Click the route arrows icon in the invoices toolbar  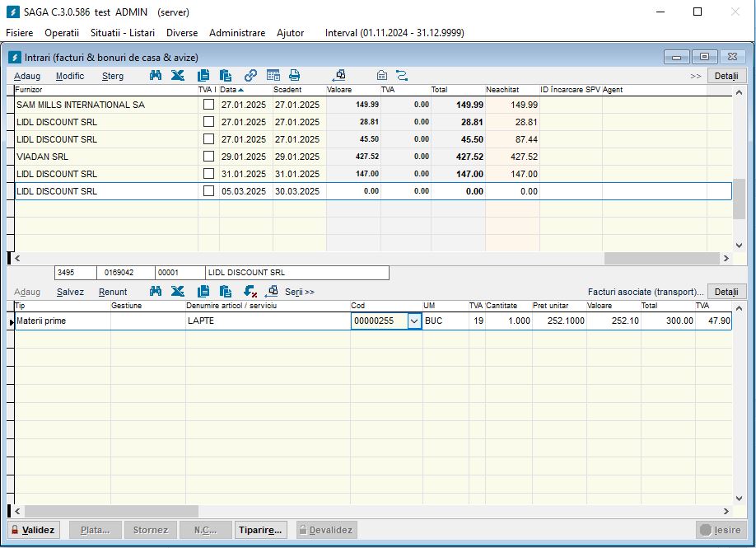[x=402, y=75]
